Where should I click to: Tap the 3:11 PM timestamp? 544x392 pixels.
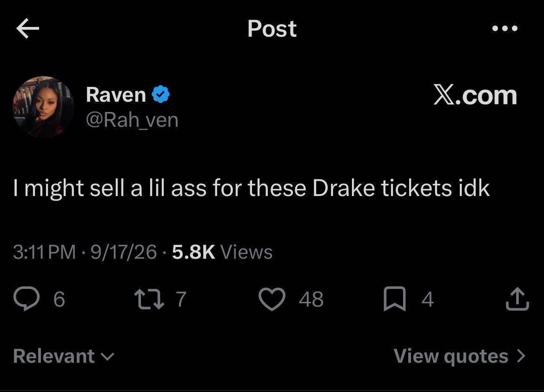[45, 252]
